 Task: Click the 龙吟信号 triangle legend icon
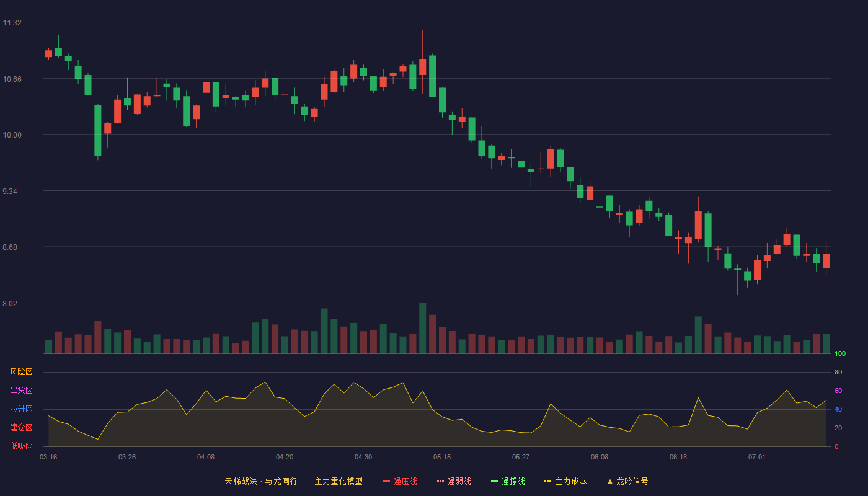[610, 481]
